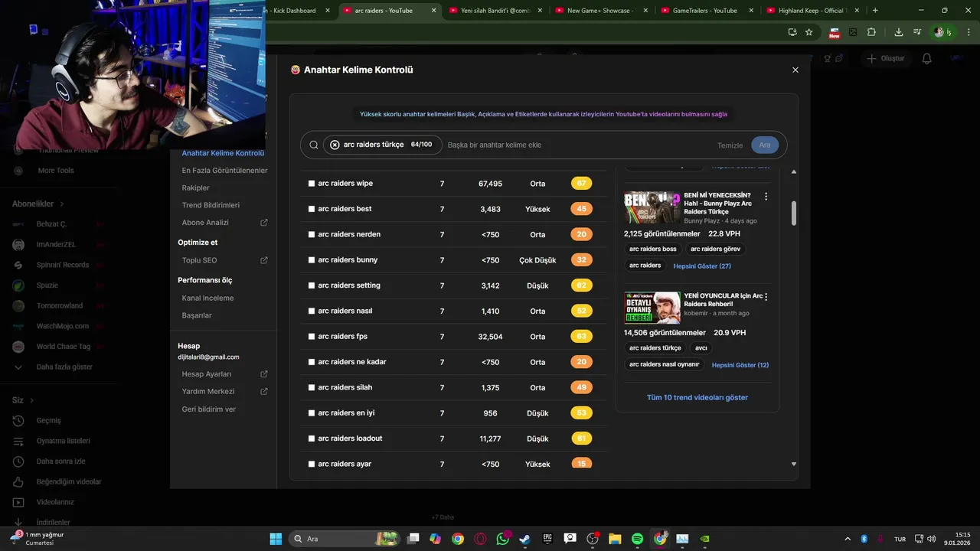Open Yardım Merkezi external link icon
The height and width of the screenshot is (551, 980).
[264, 391]
